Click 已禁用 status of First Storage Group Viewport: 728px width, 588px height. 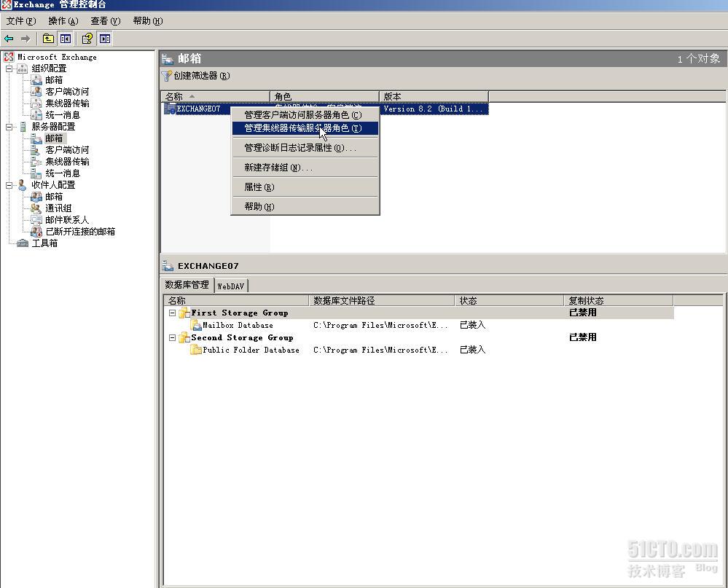click(x=583, y=313)
